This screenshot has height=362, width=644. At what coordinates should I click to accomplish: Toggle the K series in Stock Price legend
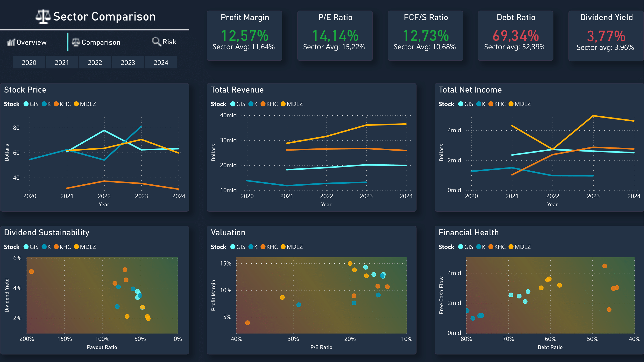tap(44, 104)
